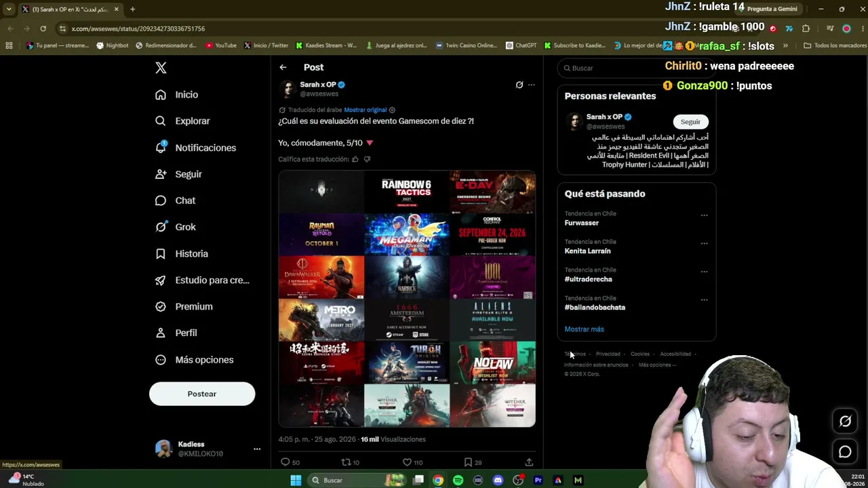Click the Mostrar más link under trends
868x488 pixels.
coord(584,329)
